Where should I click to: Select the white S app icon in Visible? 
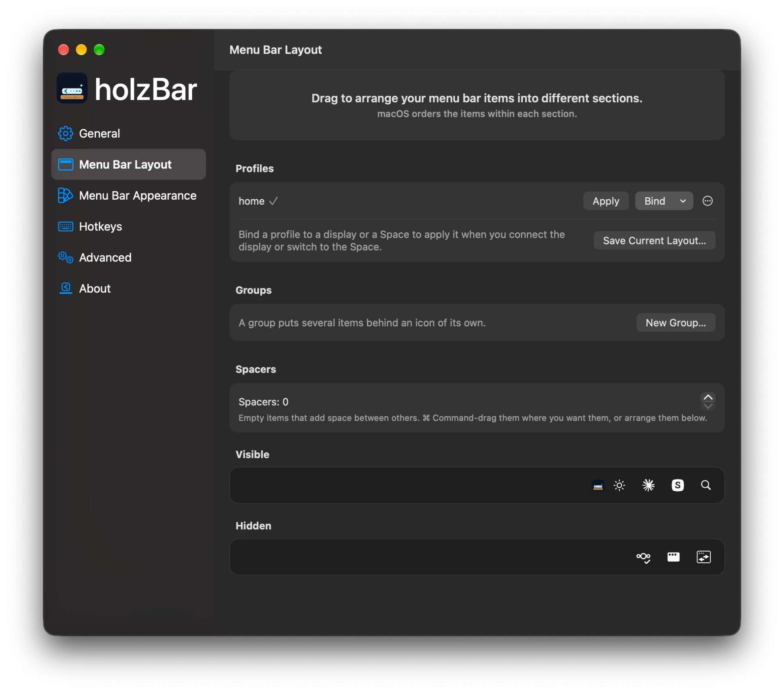click(x=677, y=485)
